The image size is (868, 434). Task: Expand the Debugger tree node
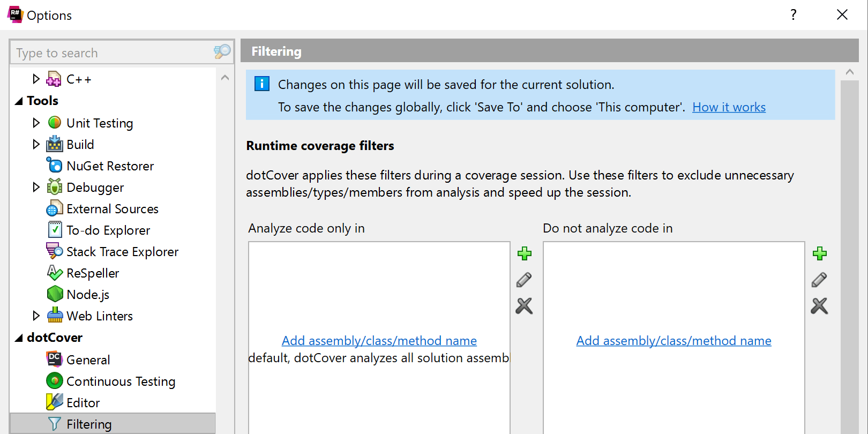[x=36, y=187]
